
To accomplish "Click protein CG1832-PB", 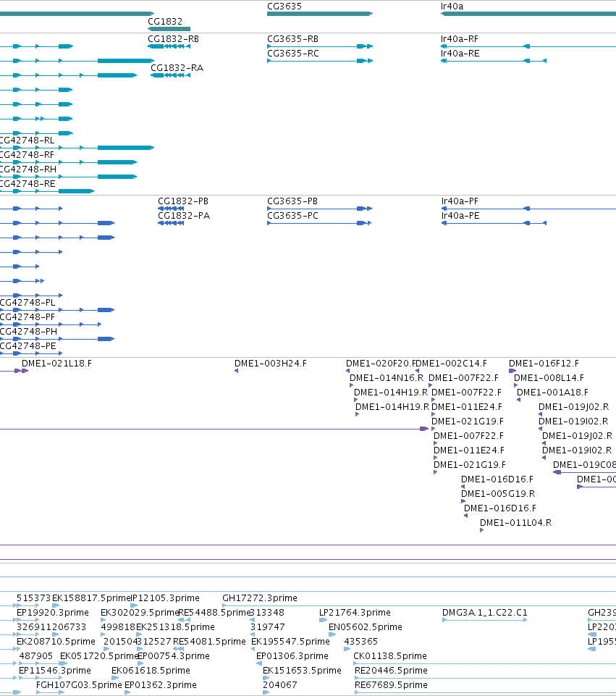I will (x=183, y=201).
